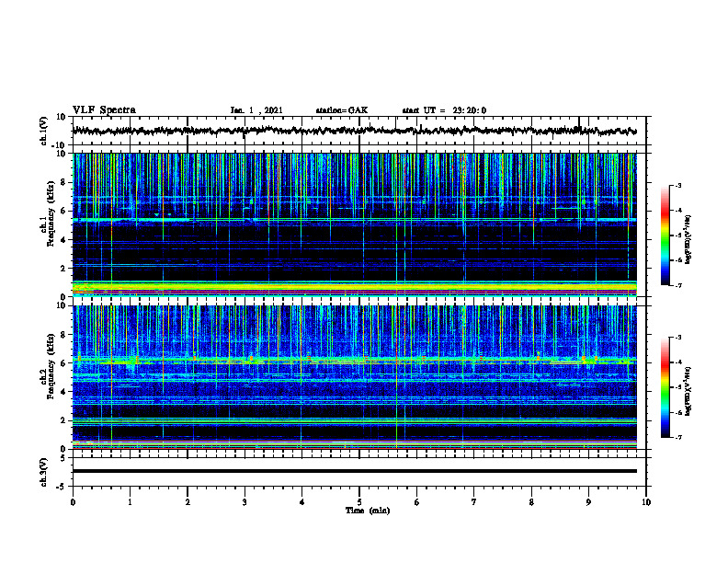
Task: Click the "-3" label on ch.2 colorbar
Action: (677, 338)
